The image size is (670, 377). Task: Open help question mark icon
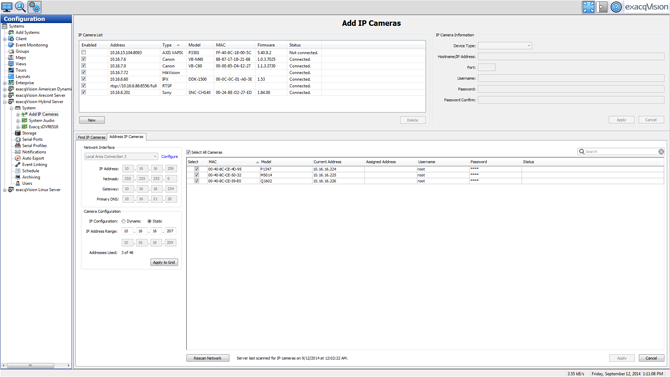pos(616,7)
